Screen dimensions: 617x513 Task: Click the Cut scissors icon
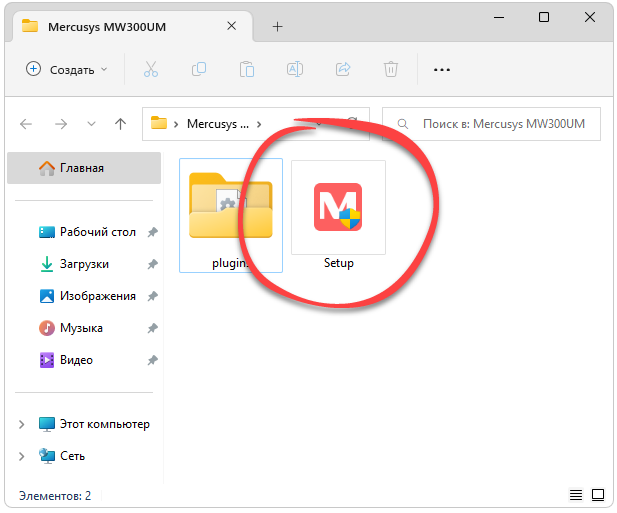(x=151, y=69)
